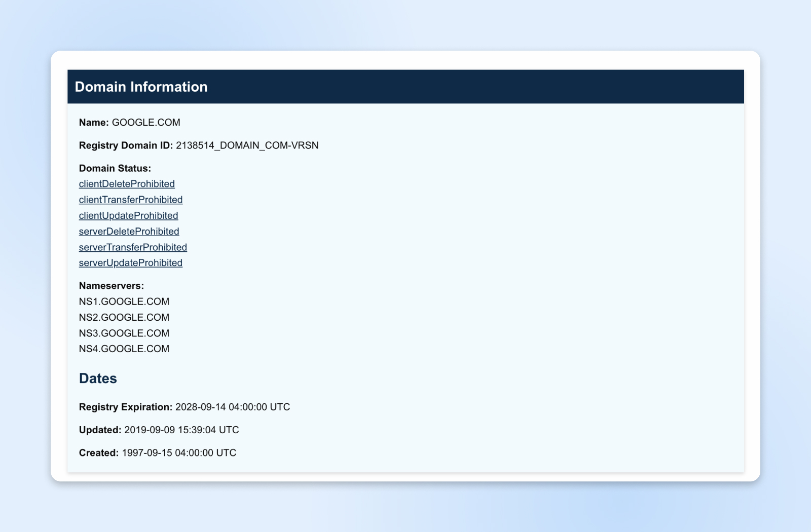This screenshot has height=532, width=811.
Task: Open the serverUpdateProhibited status link
Action: [130, 263]
